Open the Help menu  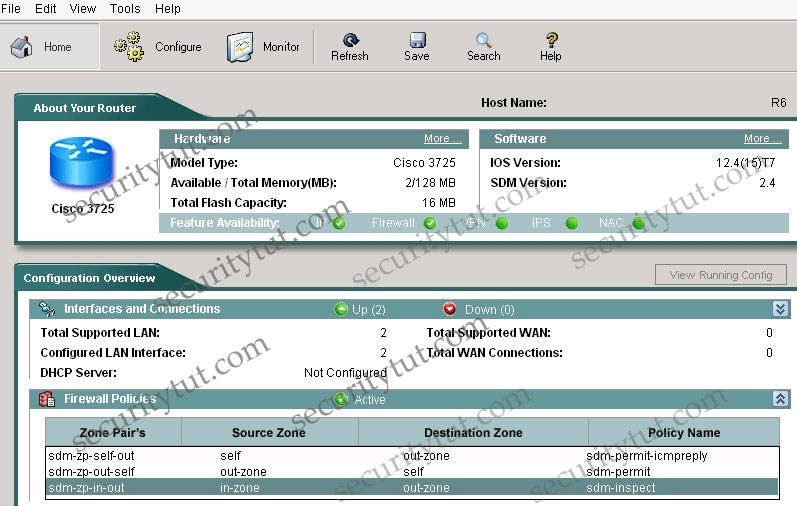tap(168, 9)
